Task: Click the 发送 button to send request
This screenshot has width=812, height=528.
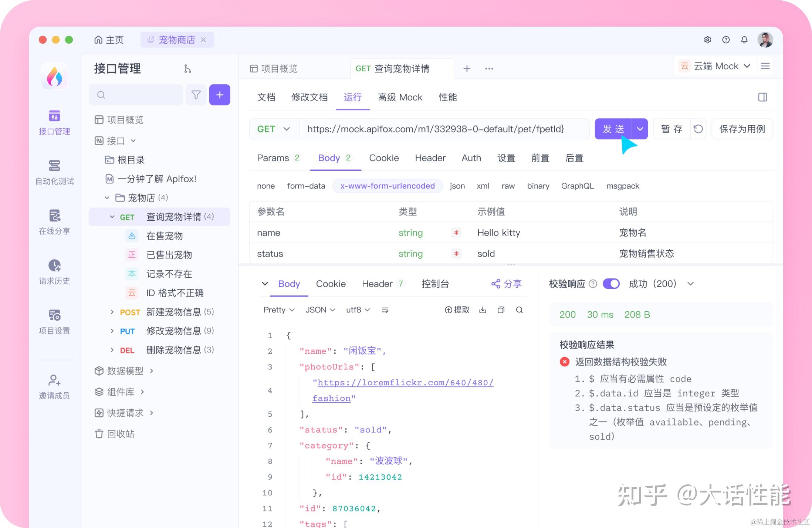Action: click(613, 129)
